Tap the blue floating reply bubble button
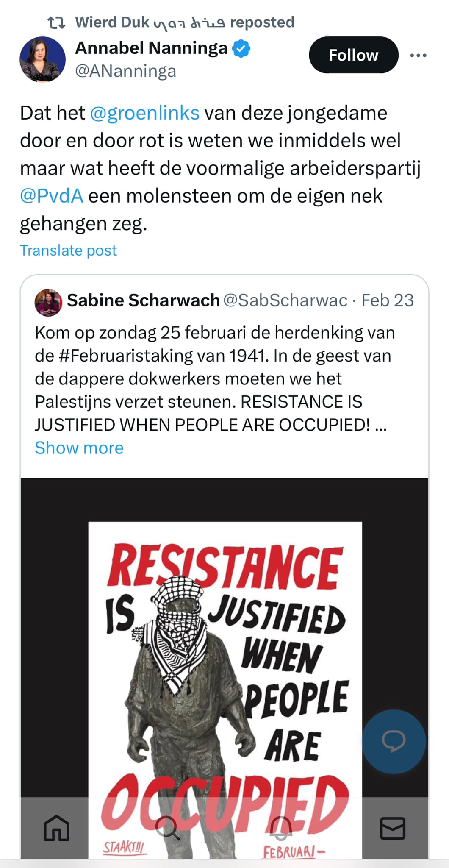Image resolution: width=449 pixels, height=868 pixels. [x=394, y=741]
